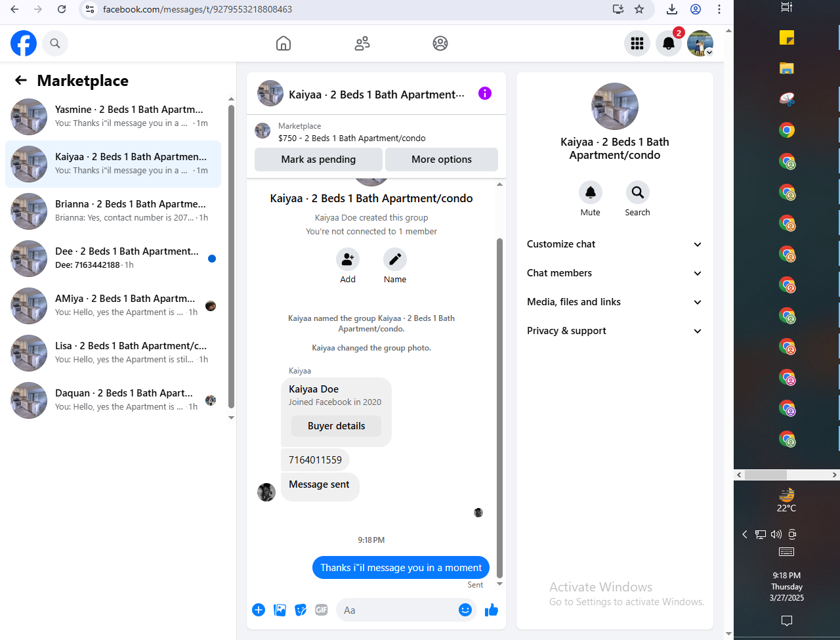Viewport: 840px width, 640px height.
Task: Select the Kaiyaa conversation in the list
Action: click(113, 164)
